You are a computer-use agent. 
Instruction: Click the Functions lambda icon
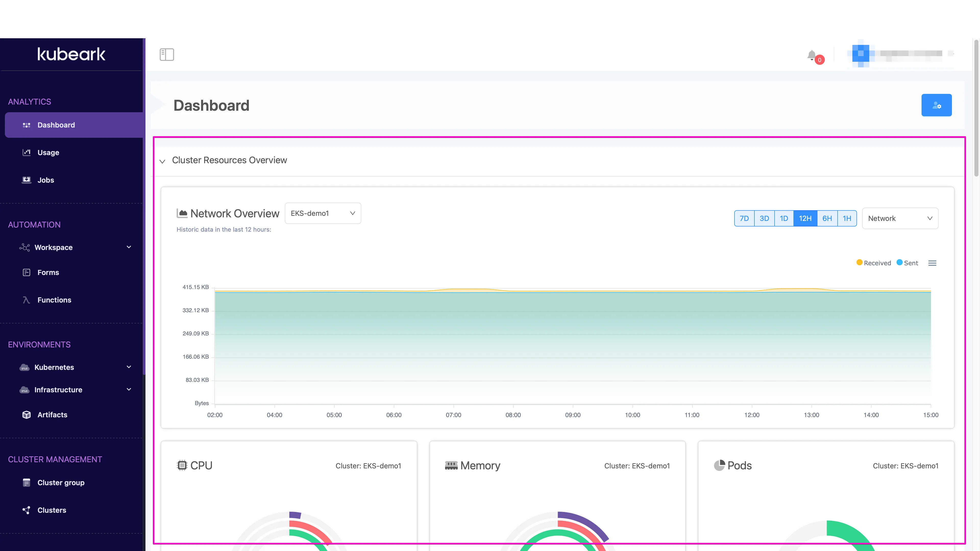pos(26,300)
